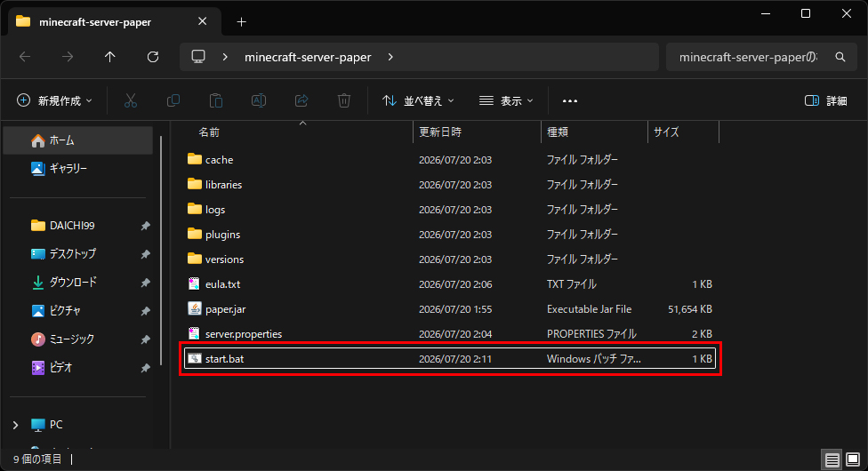The width and height of the screenshot is (868, 471).
Task: Open the three-dots more options menu
Action: point(569,100)
